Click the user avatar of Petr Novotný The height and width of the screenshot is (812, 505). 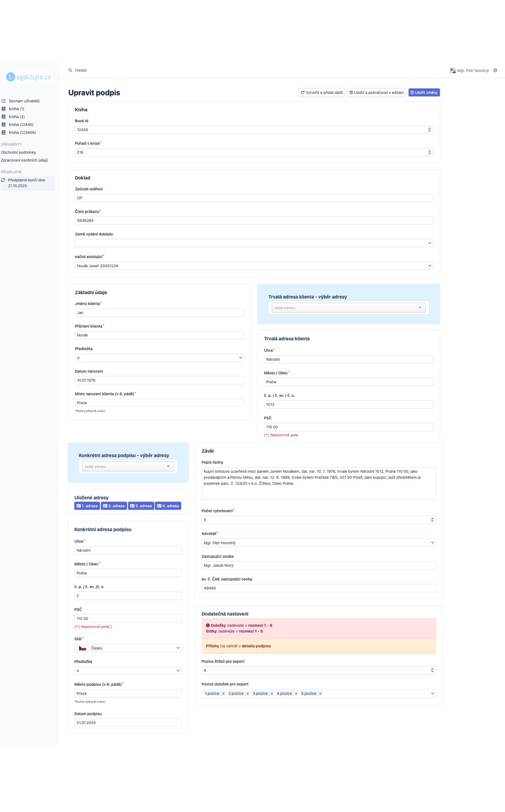(x=453, y=70)
